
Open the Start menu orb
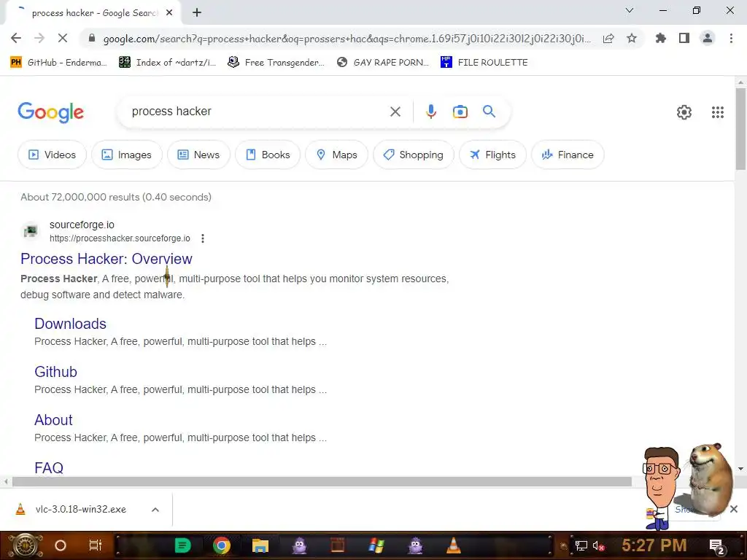(x=24, y=545)
